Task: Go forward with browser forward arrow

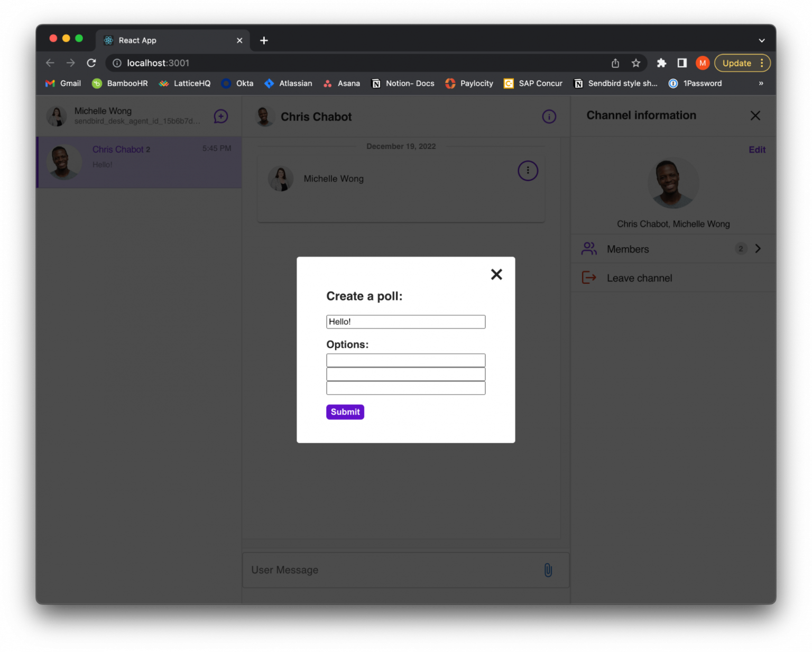Action: 70,63
